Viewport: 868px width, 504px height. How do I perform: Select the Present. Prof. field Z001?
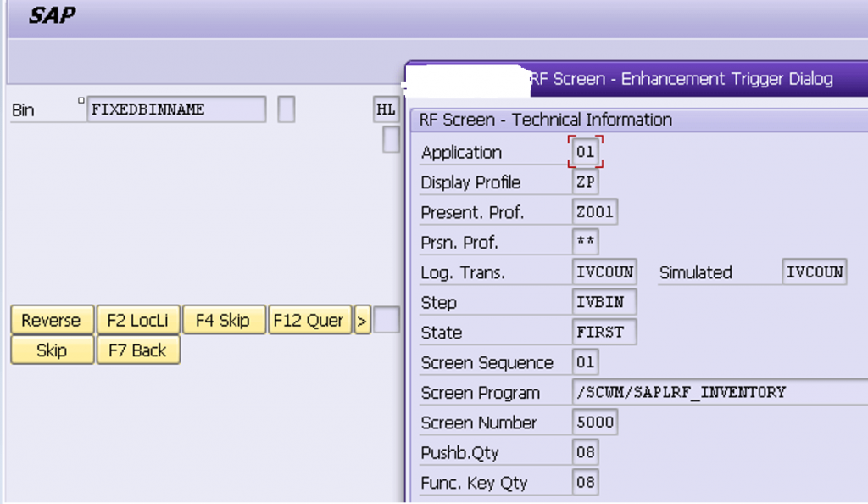tap(594, 211)
